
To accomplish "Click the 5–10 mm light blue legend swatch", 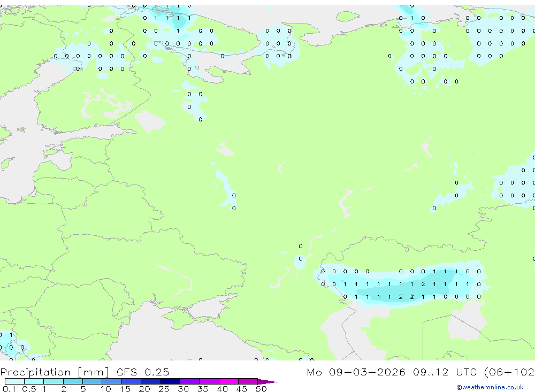I will [93, 381].
